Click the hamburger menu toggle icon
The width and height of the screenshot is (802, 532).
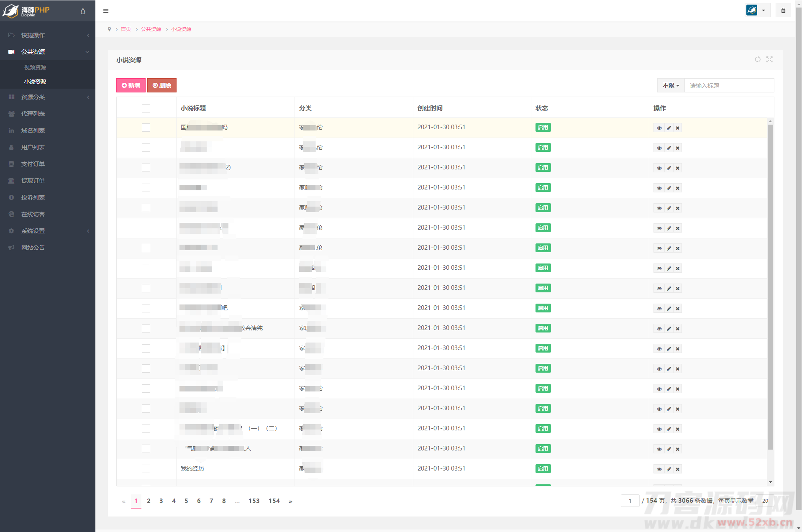[106, 11]
